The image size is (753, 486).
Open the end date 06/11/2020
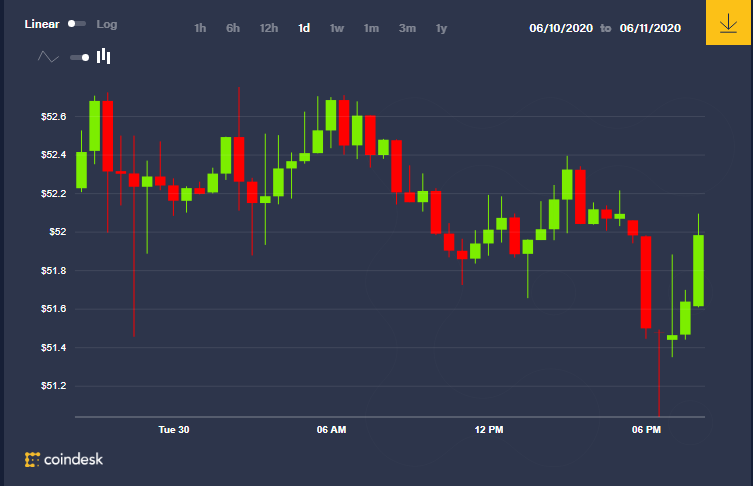pos(650,28)
